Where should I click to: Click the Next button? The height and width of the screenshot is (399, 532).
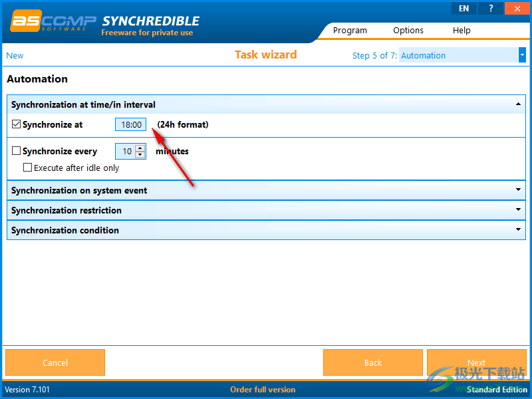[x=476, y=362]
